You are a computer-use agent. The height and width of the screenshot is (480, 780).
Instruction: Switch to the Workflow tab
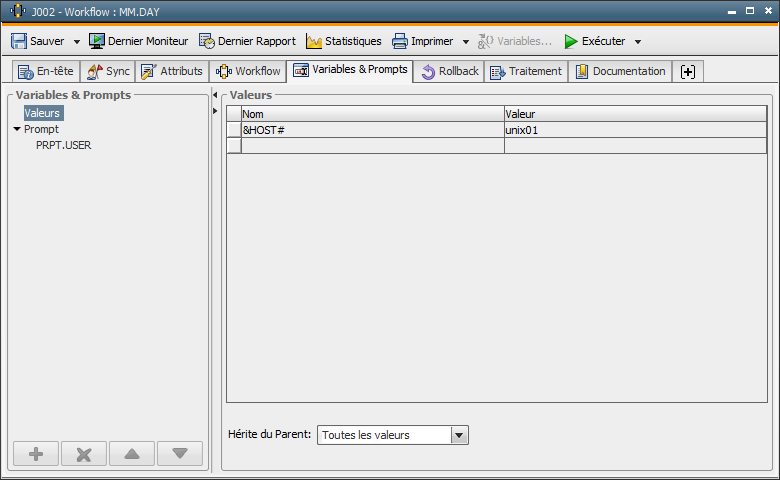(248, 72)
